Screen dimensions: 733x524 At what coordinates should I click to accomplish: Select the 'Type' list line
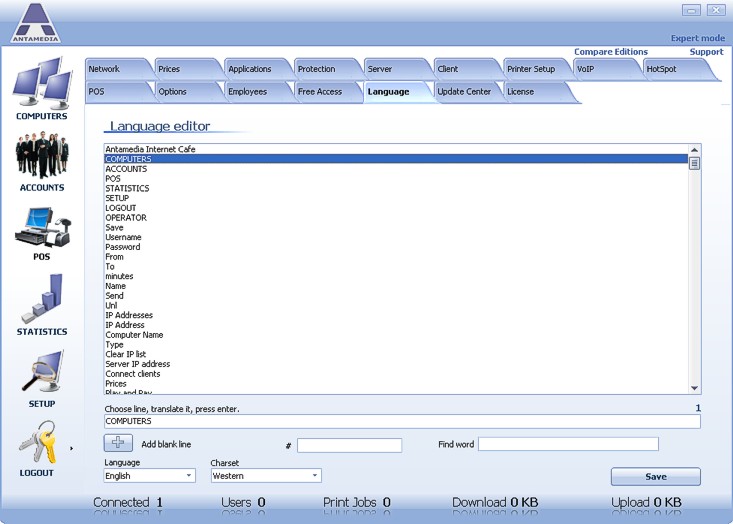pos(396,345)
